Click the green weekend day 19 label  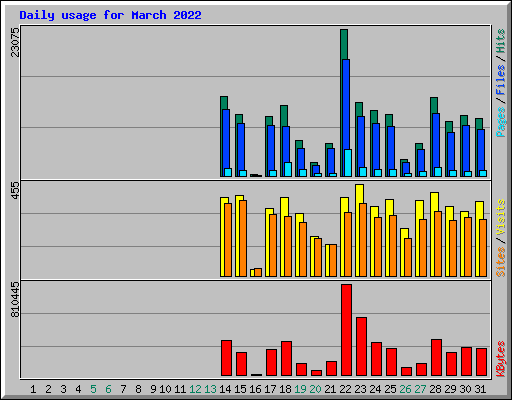(300, 389)
